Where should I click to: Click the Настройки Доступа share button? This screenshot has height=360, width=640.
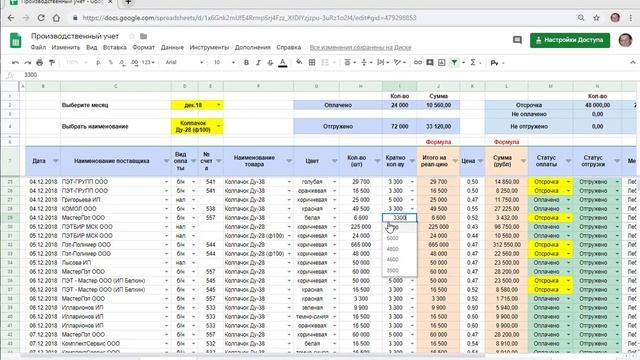point(570,40)
